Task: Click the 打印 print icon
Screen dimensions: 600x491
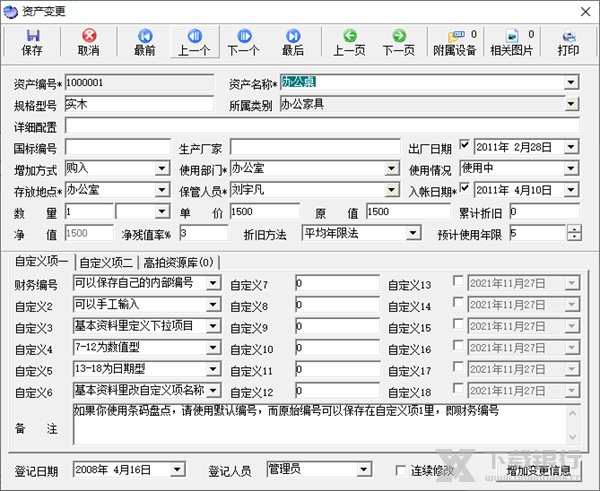Action: click(x=569, y=42)
